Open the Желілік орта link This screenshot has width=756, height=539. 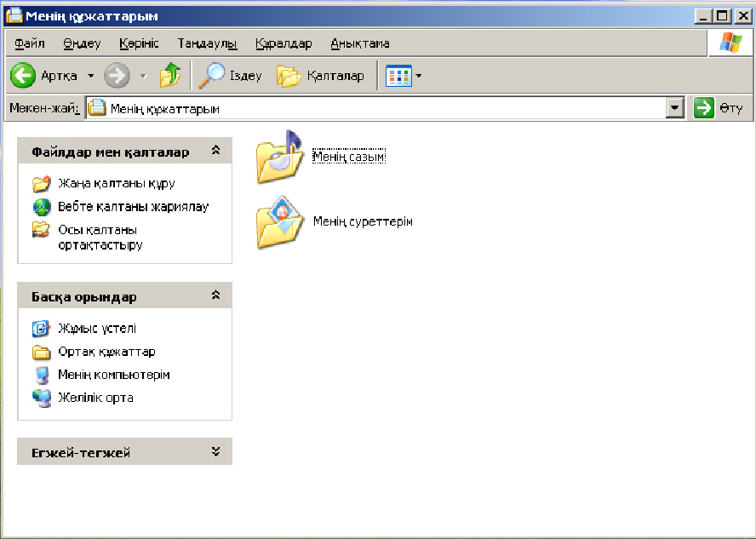95,398
